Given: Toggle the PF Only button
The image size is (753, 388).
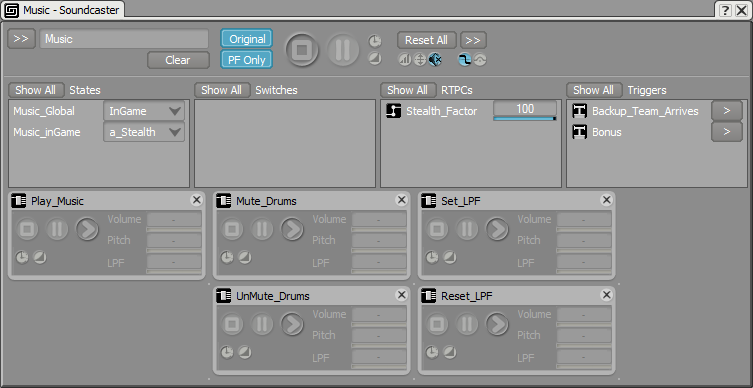Looking at the screenshot, I should (247, 60).
